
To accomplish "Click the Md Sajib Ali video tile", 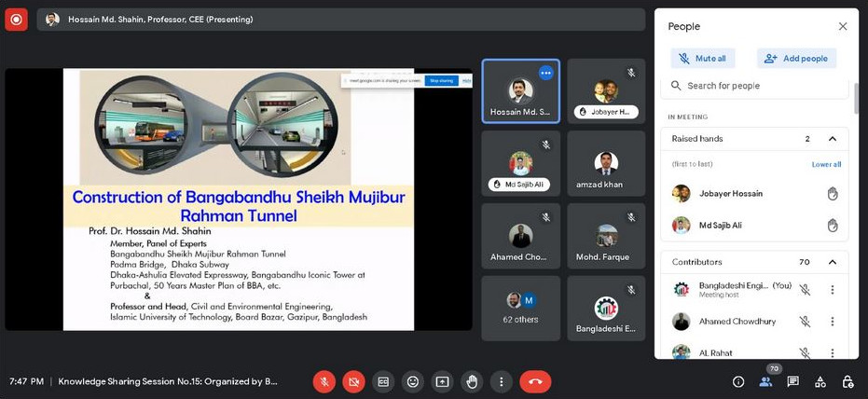I will point(520,164).
